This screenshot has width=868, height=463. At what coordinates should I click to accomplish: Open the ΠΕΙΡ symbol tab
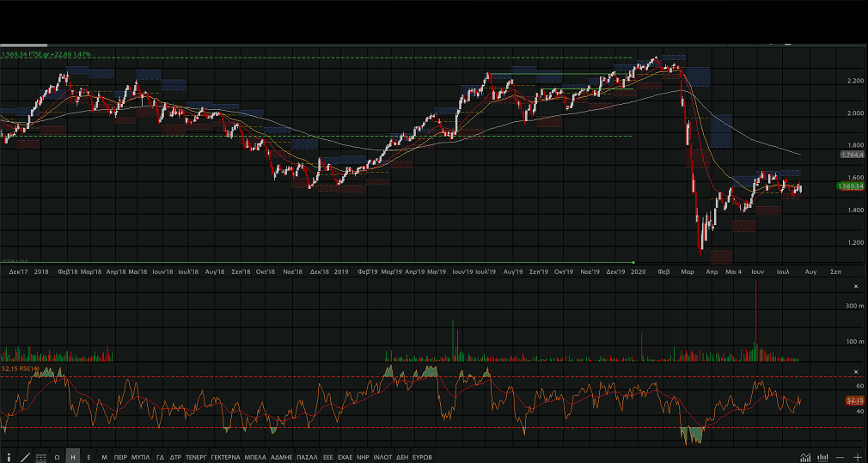coord(120,457)
